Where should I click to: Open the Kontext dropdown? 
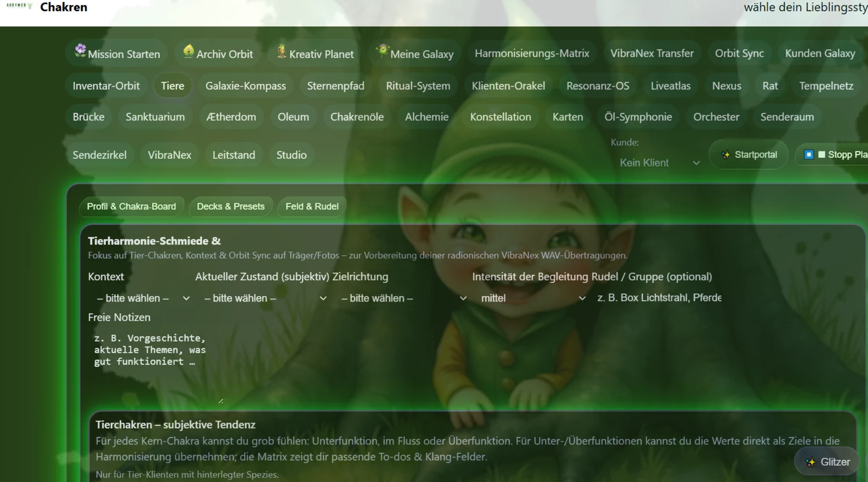pos(142,298)
